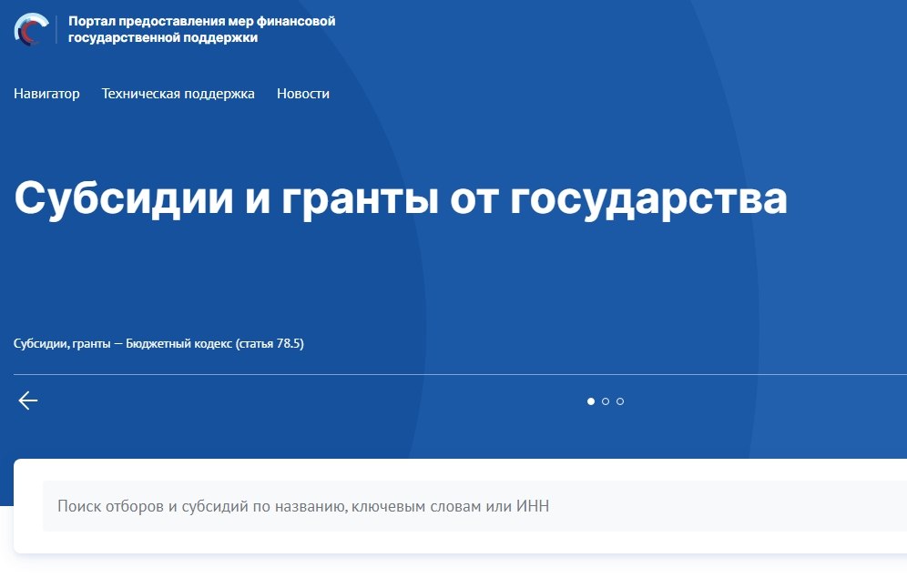Viewport: 907px width, 588px height.
Task: Click 'Бюджетный кодекс' in the banner caption
Action: coord(178,344)
